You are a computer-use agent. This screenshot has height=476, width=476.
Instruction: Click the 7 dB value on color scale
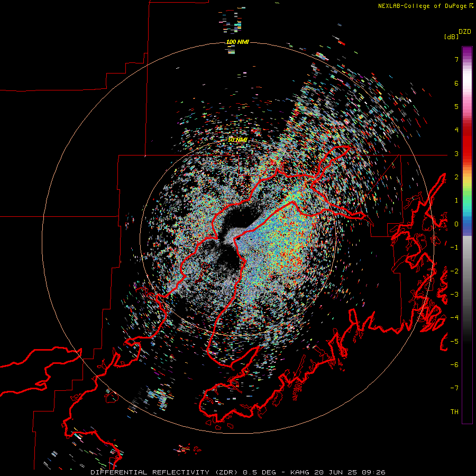[456, 59]
